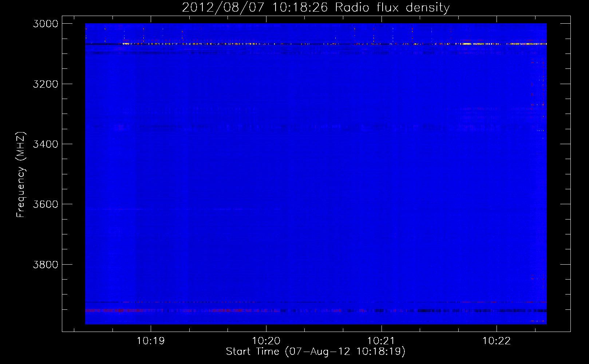Click the plot title "2012/08/07 10:18:26 Radio flux density"
The height and width of the screenshot is (364, 589).
pyautogui.click(x=316, y=7)
